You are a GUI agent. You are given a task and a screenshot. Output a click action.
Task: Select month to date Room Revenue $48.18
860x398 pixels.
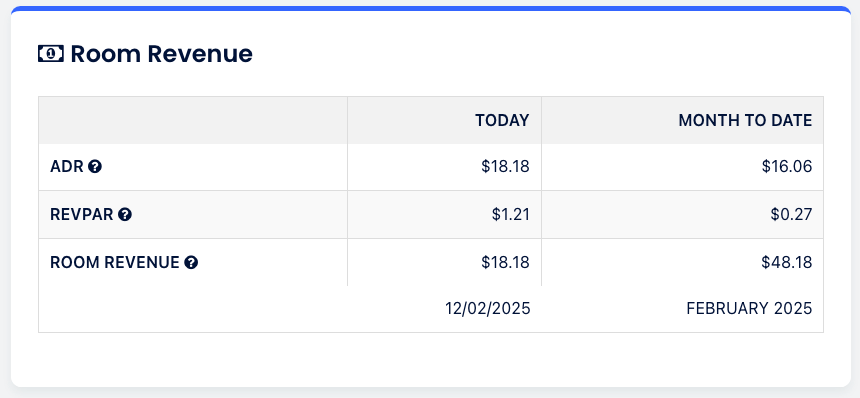pyautogui.click(x=787, y=263)
